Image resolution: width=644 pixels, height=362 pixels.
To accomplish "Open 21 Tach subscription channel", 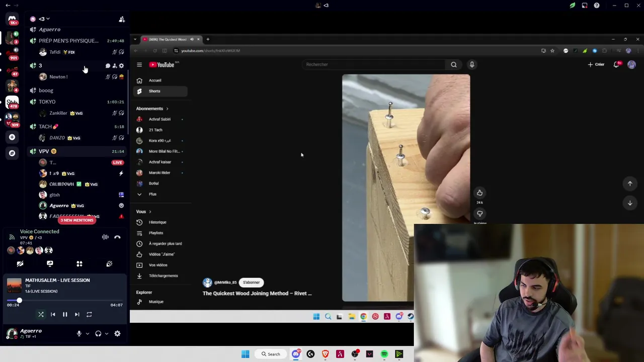I will pos(160,130).
